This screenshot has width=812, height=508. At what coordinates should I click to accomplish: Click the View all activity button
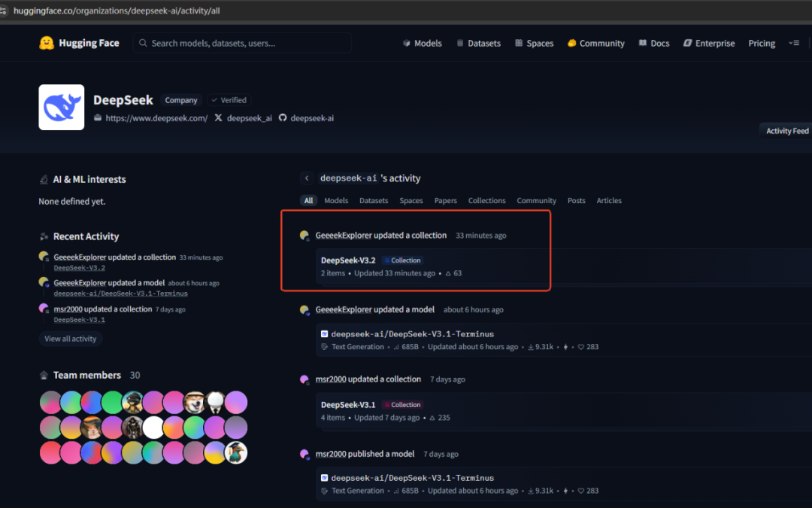tap(71, 339)
